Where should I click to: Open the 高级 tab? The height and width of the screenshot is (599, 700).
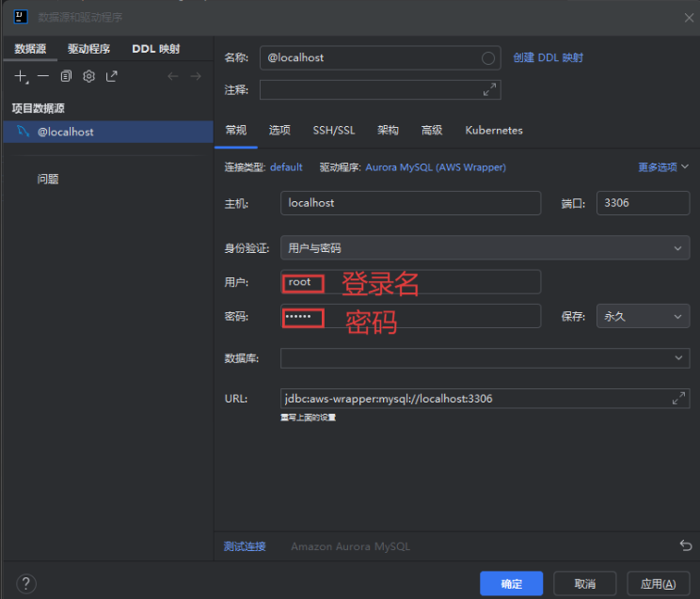point(432,130)
